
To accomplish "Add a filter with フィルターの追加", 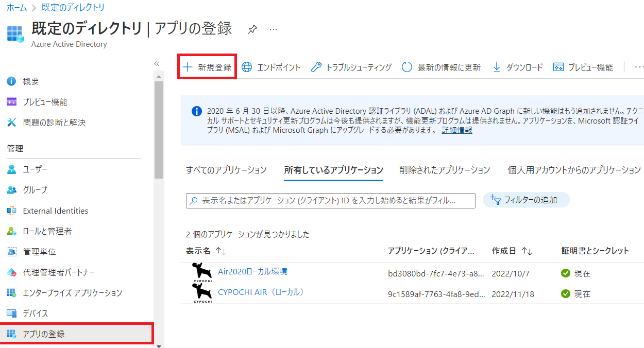I will [526, 200].
